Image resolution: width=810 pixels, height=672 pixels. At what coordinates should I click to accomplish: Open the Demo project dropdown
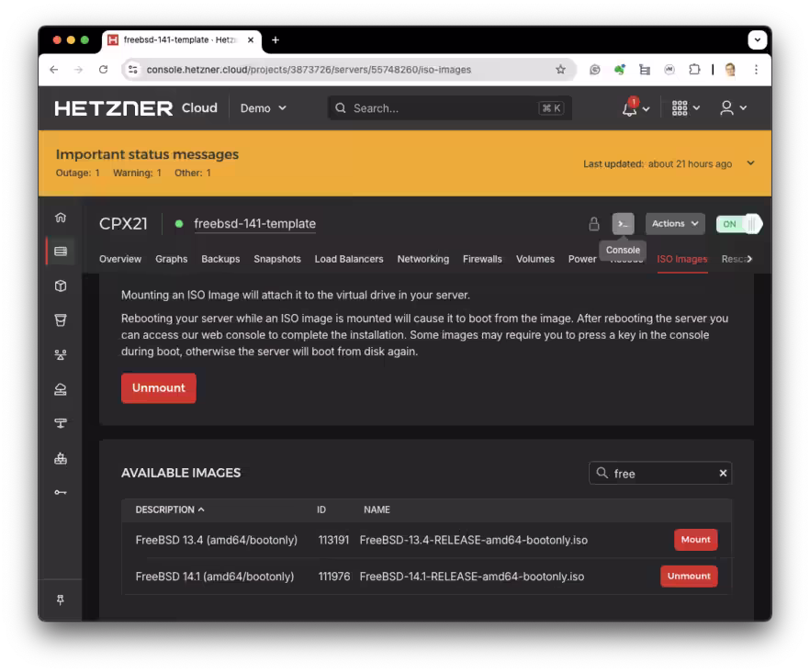tap(264, 108)
